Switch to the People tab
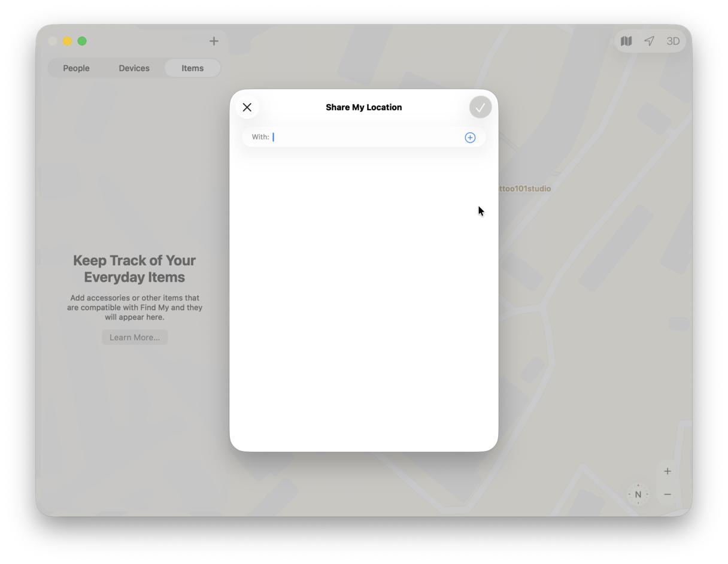Screen dimensions: 728x564 (76, 68)
